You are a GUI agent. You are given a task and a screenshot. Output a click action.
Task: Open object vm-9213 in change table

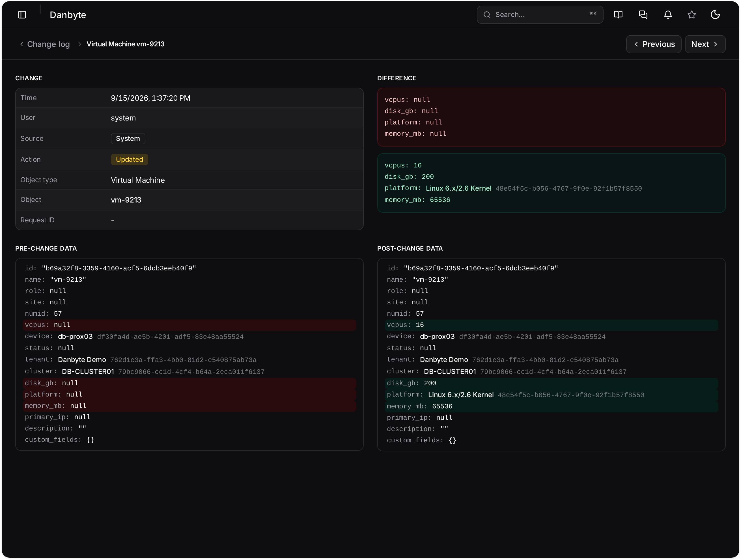(126, 200)
